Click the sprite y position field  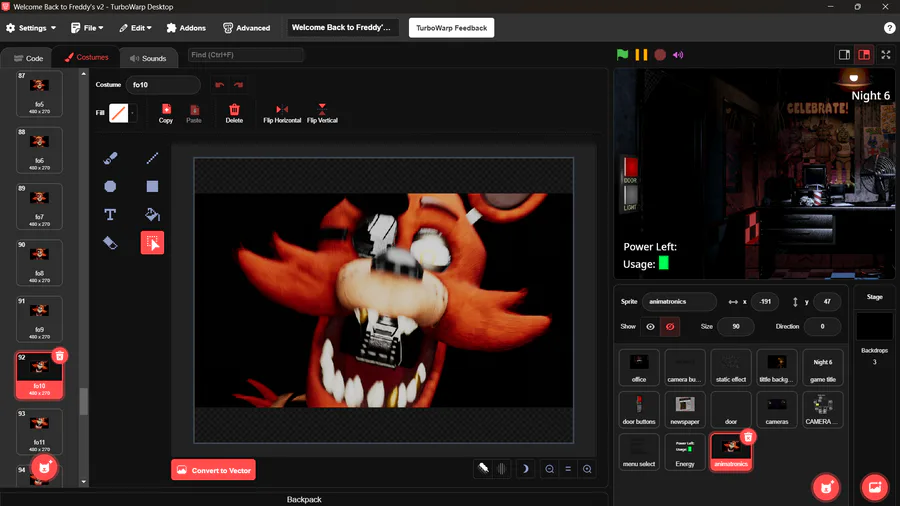(x=827, y=301)
